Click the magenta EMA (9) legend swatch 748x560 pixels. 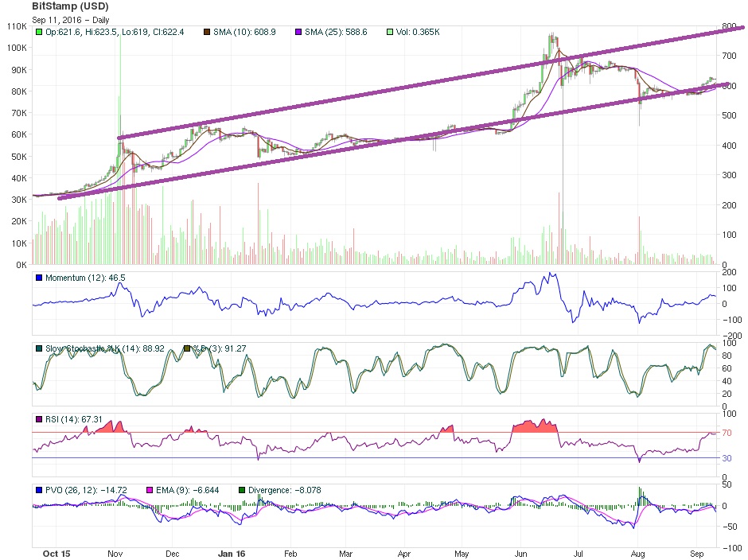(150, 490)
